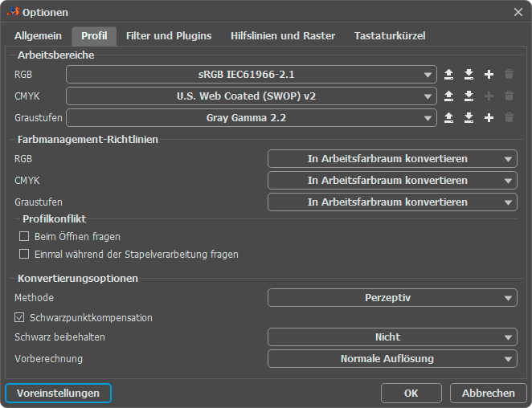Switch to the Allgemein tab
This screenshot has height=408, width=532.
tap(38, 36)
